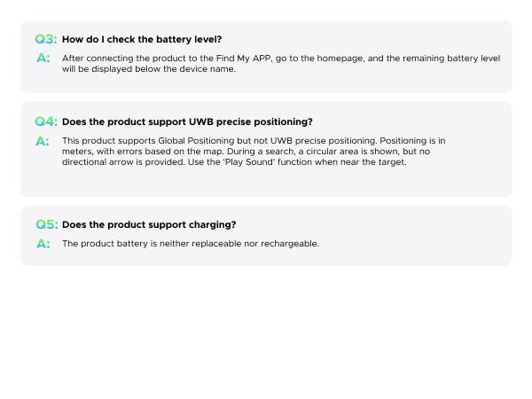
Task: Click the 'Play Sound' phrase in Q4 answer
Action: (x=249, y=162)
